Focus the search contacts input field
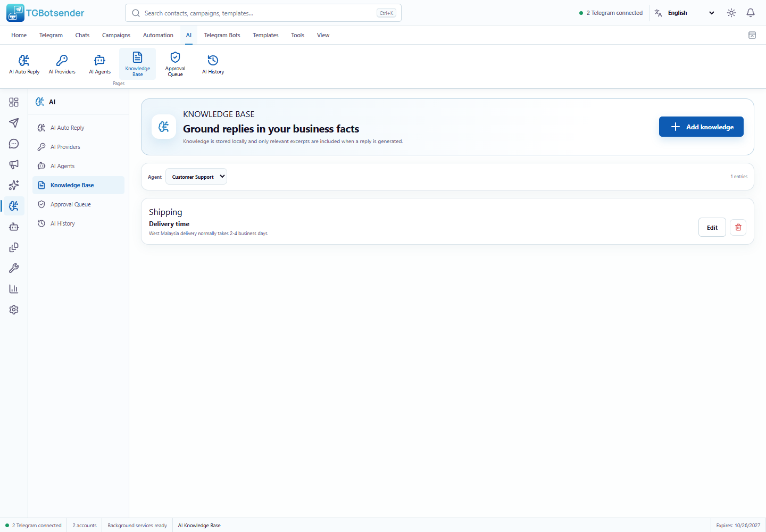This screenshot has height=532, width=766. (263, 13)
